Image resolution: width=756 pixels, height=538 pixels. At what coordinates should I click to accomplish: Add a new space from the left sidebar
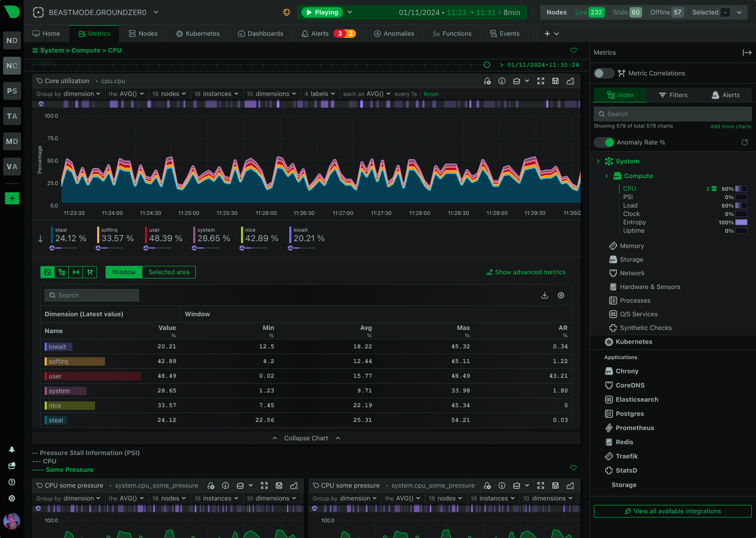point(12,198)
